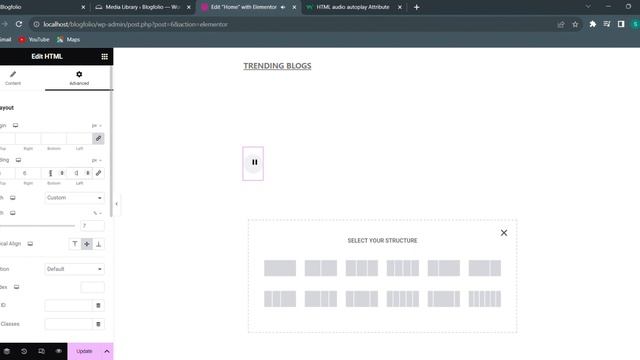The image size is (640, 360).
Task: Switch to the Advanced tab
Action: [x=79, y=78]
